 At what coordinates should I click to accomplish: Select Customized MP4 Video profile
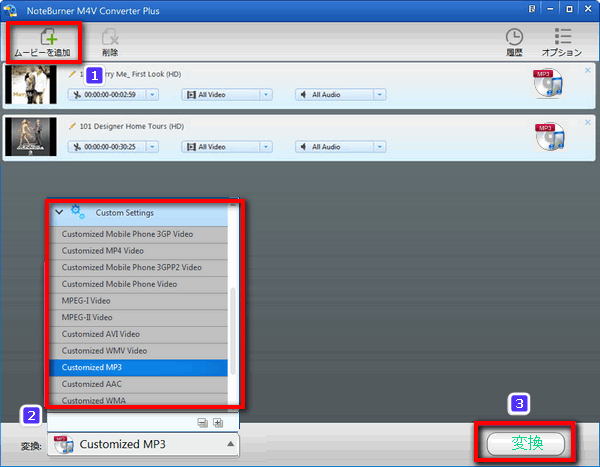[x=139, y=251]
